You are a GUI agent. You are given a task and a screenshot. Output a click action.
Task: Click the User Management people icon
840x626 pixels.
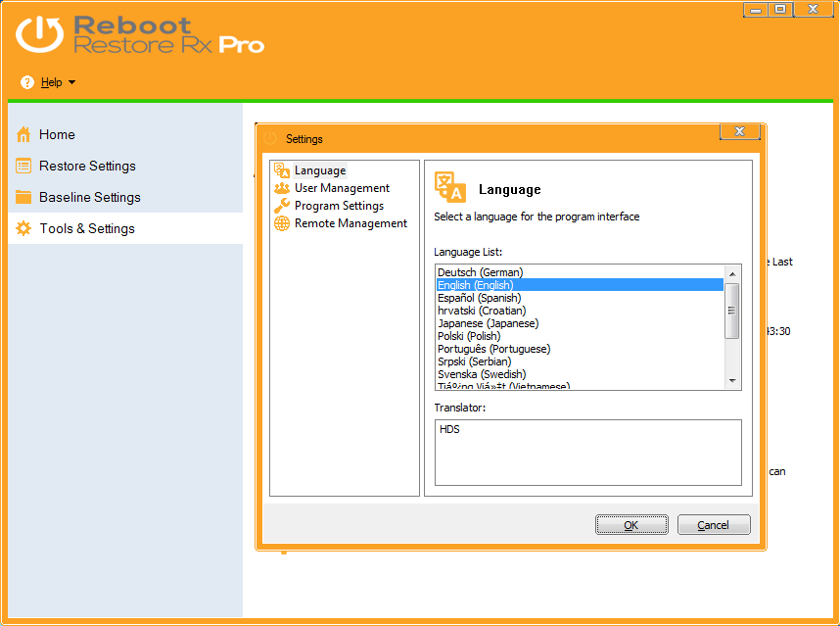pos(282,188)
